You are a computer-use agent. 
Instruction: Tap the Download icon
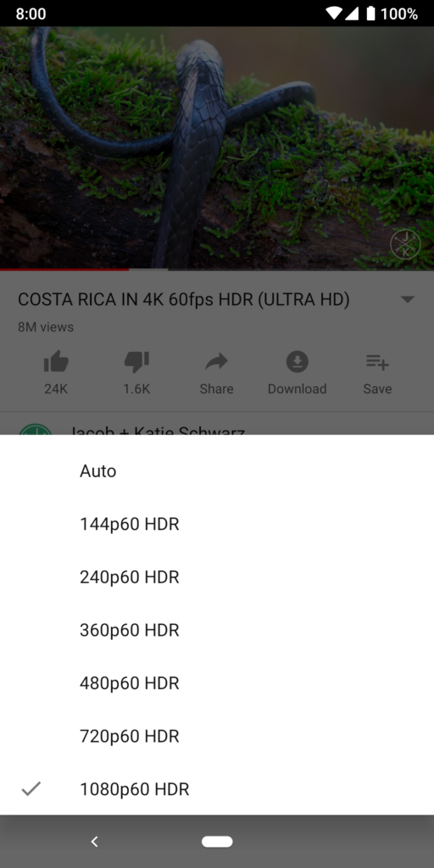tap(298, 362)
